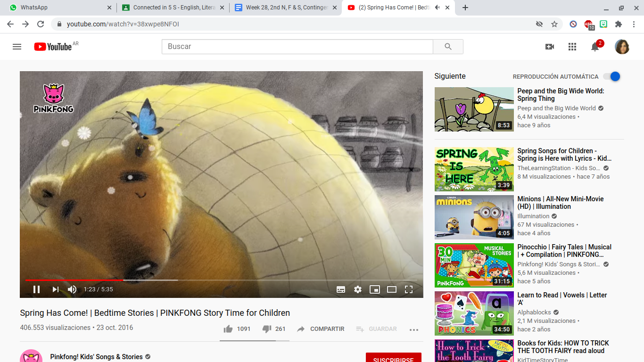Switch to the WhatsApp tab
This screenshot has height=362, width=644.
[57, 8]
